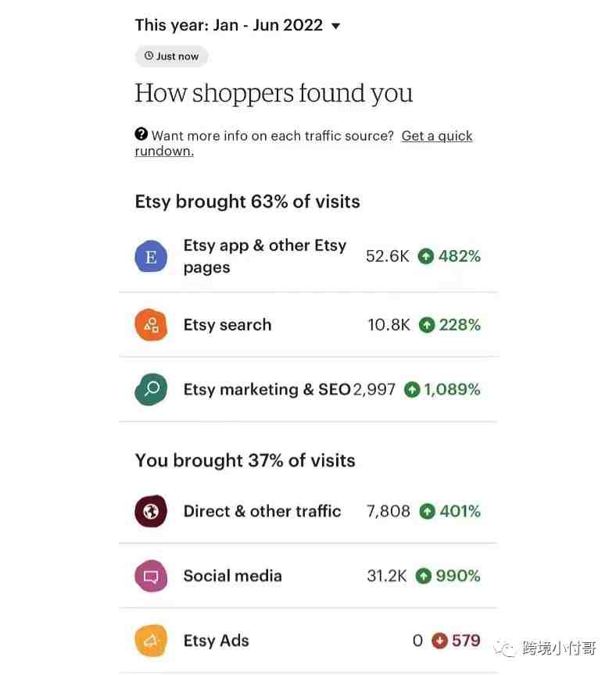Click the green up arrow next to 990%
The width and height of the screenshot is (616, 675).
[424, 576]
